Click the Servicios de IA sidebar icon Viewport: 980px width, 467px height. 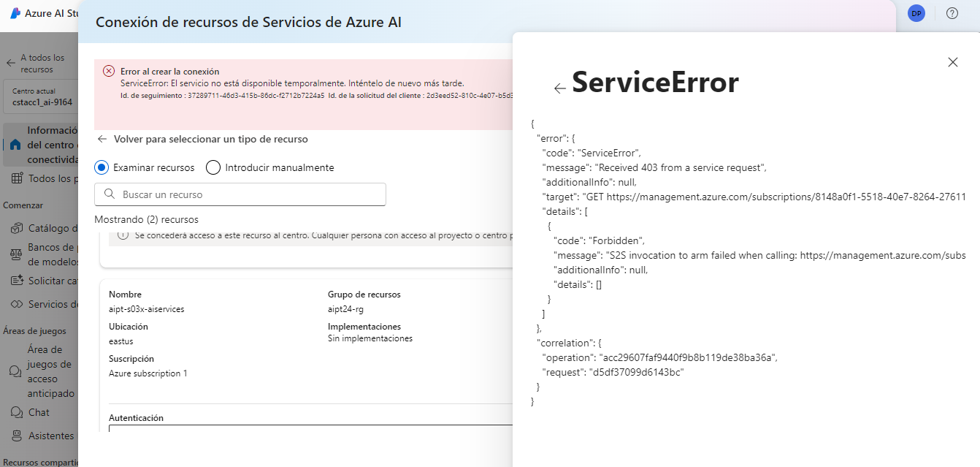[x=16, y=304]
